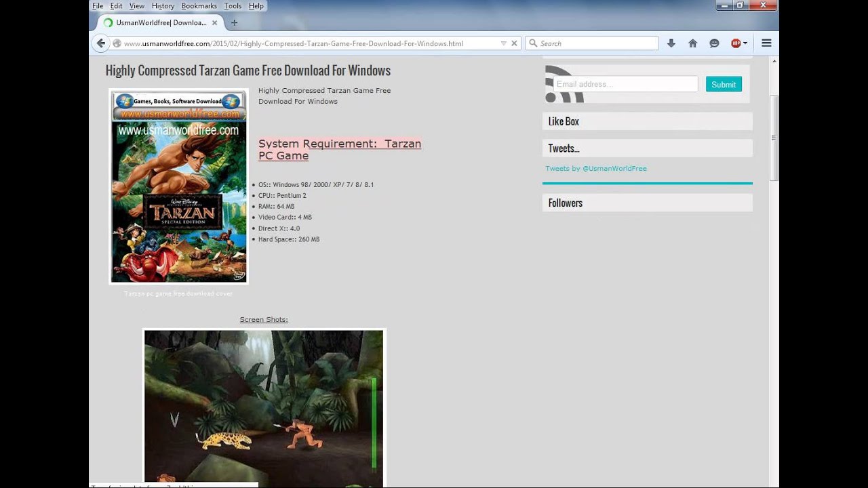Click the Submit email button
Image resolution: width=868 pixels, height=488 pixels.
[724, 84]
